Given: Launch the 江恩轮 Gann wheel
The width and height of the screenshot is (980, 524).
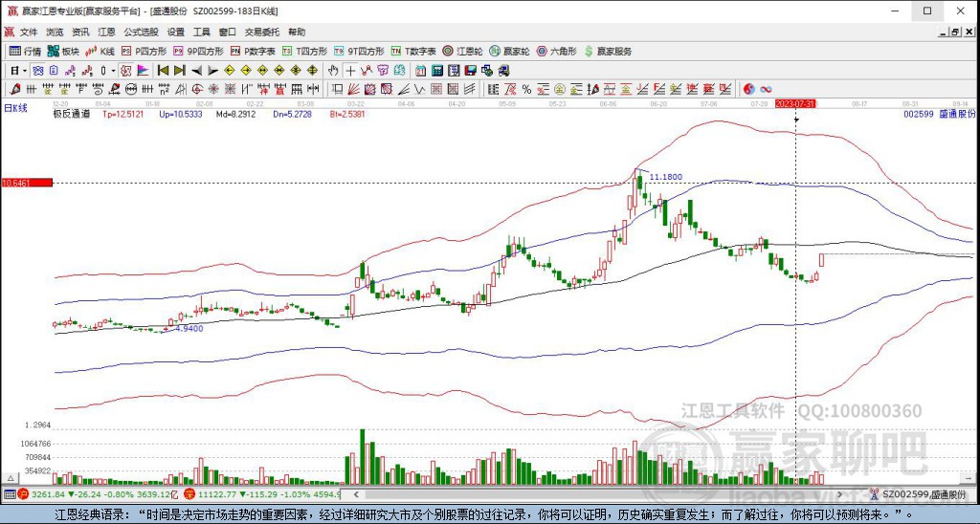Looking at the screenshot, I should click(462, 52).
